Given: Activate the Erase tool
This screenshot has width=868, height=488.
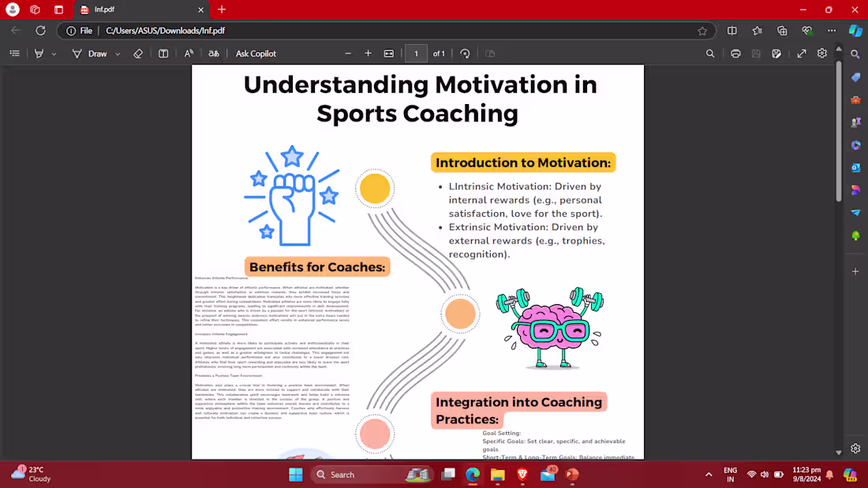Looking at the screenshot, I should [x=138, y=53].
